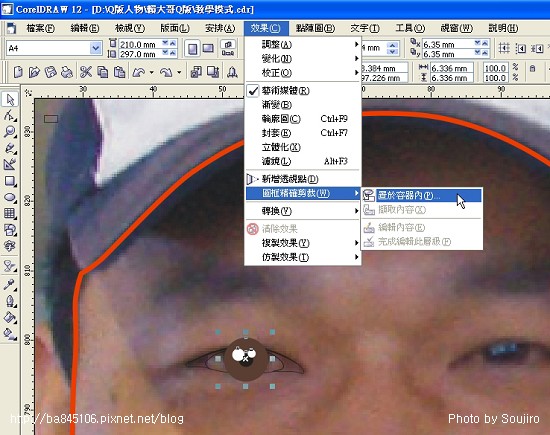The image size is (550, 435).
Task: Select the Graph Paper tool
Action: pyautogui.click(x=10, y=213)
